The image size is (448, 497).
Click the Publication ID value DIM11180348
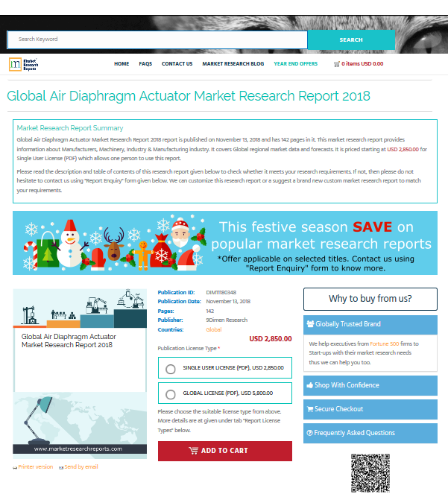[221, 293]
